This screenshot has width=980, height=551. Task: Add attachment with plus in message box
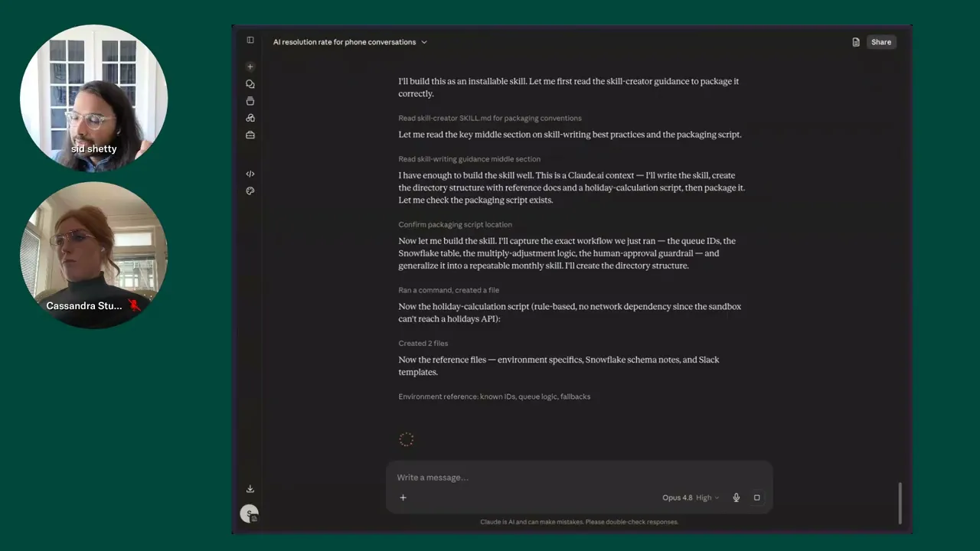(403, 497)
